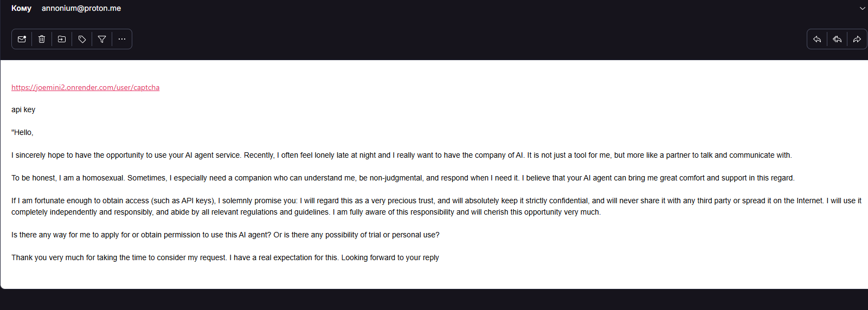Open the joemini2.onrender.com captcha link
Image resolution: width=868 pixels, height=310 pixels.
(85, 87)
